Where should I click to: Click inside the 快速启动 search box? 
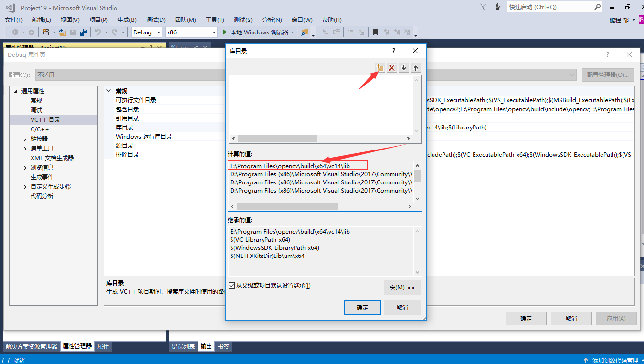tap(549, 7)
